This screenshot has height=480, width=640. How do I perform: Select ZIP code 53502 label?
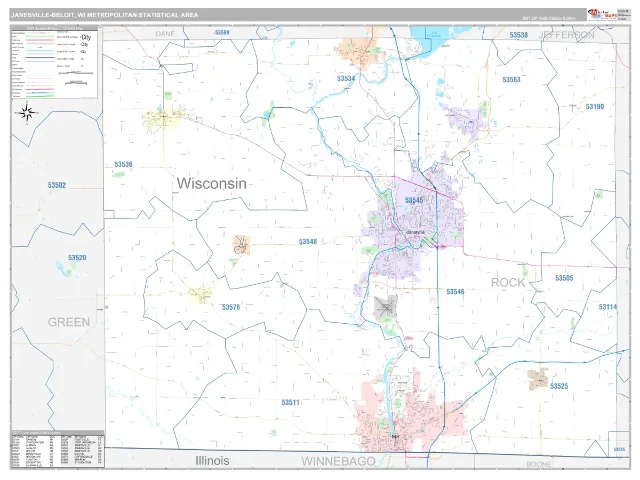pyautogui.click(x=57, y=185)
